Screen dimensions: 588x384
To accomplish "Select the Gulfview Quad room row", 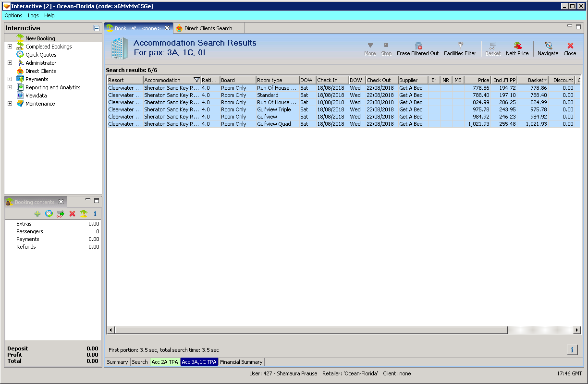I will (343, 124).
